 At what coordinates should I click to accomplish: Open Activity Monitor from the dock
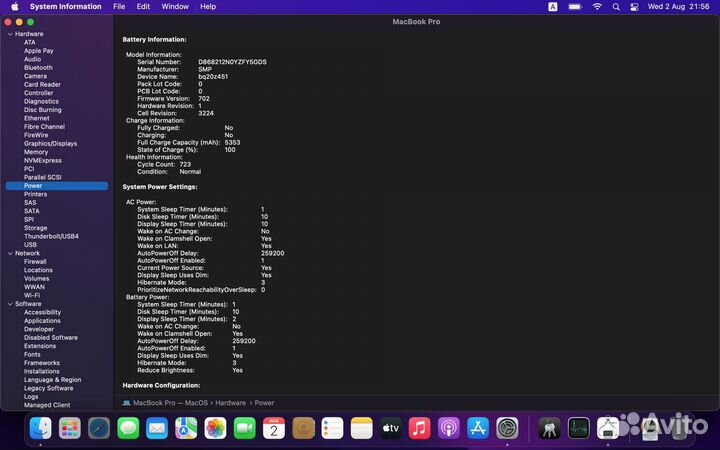pyautogui.click(x=579, y=428)
